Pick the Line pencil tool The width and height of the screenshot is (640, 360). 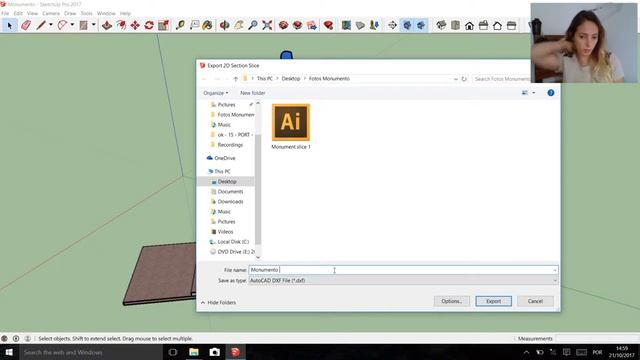coord(41,26)
